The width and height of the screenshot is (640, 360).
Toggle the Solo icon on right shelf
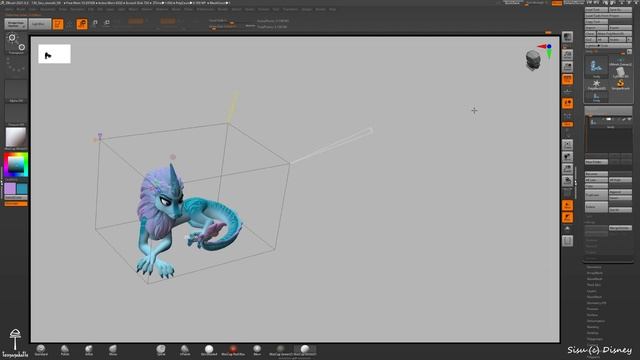pyautogui.click(x=567, y=229)
